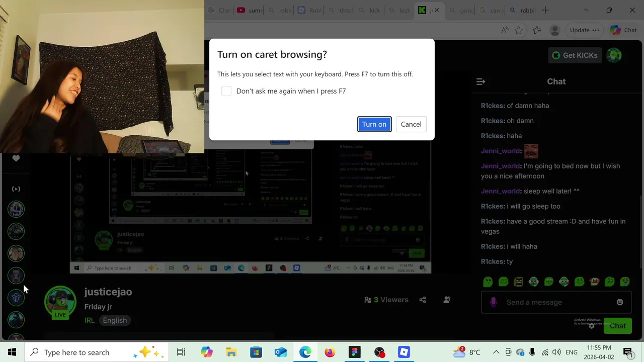The height and width of the screenshot is (362, 644).
Task: Open Task View on taskbar
Action: click(x=181, y=352)
